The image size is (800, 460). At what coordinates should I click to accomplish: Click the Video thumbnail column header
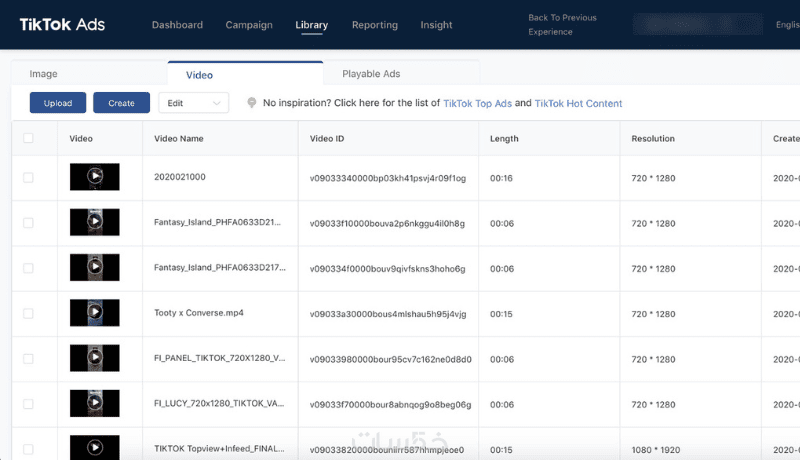pyautogui.click(x=81, y=139)
